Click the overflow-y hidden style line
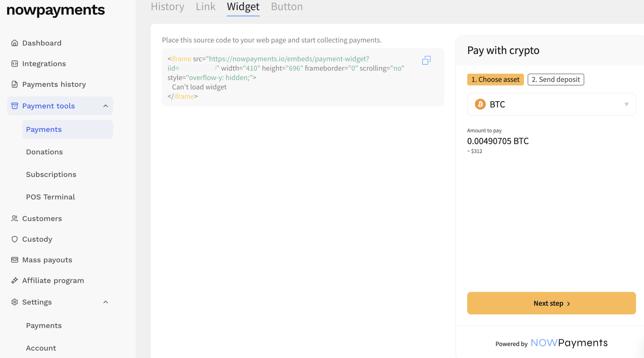Image resolution: width=644 pixels, height=358 pixels. 212,77
